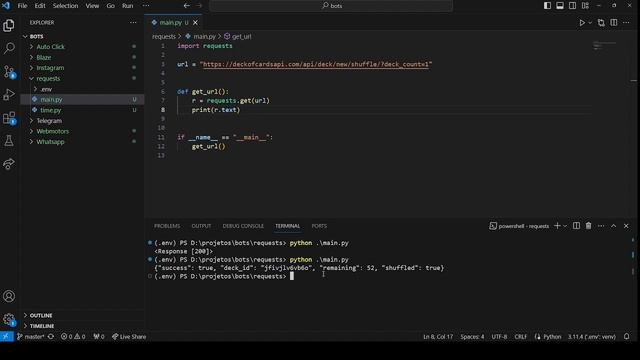Open Customize Layout icon
Image resolution: width=640 pixels, height=360 pixels.
coord(585,5)
